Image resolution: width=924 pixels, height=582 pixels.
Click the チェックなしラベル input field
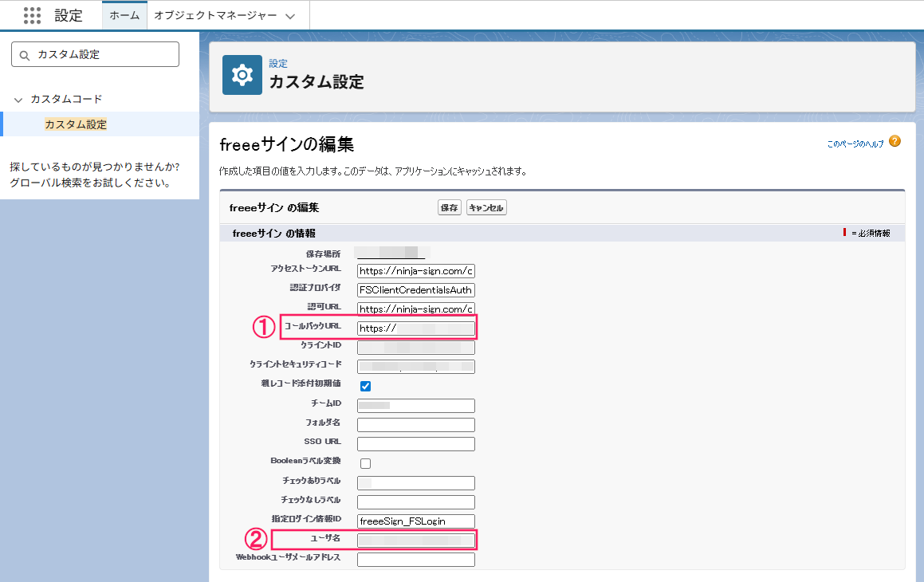(415, 502)
